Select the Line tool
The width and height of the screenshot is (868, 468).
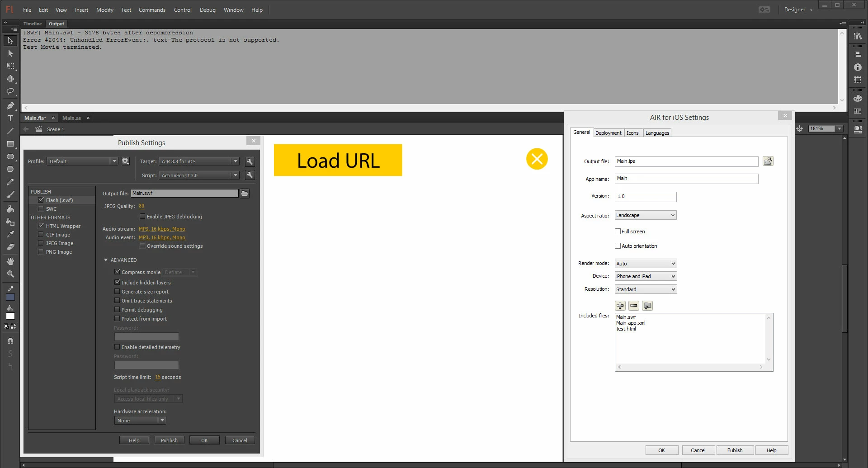pos(10,131)
